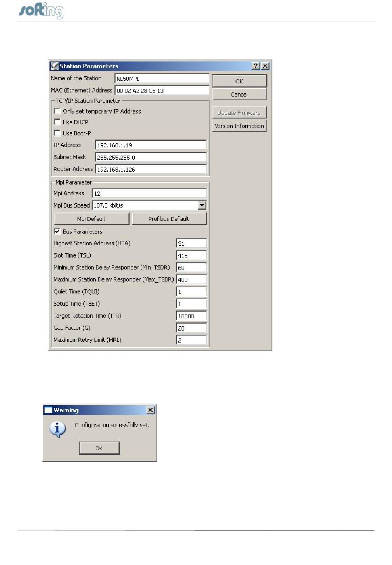This screenshot has height=565, width=392.
Task: Enable Only set temporary IP Address
Action: 57,111
